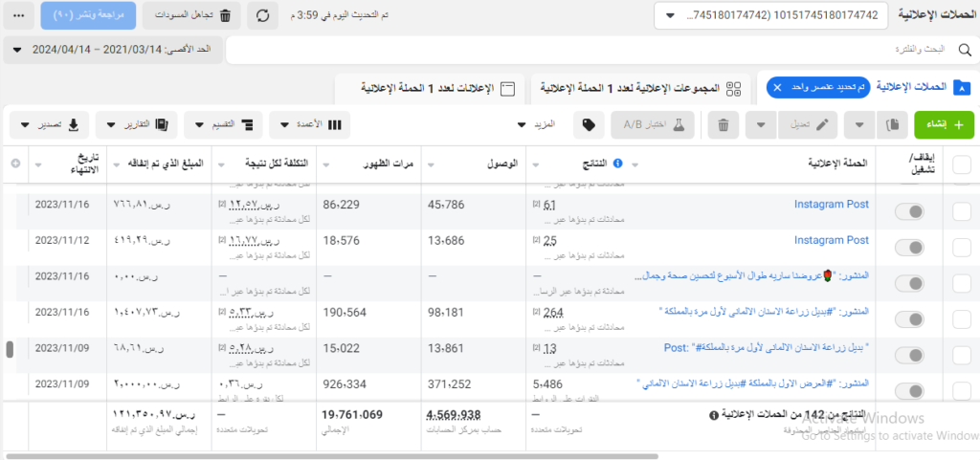Click اختبار A/B button
Viewport: 980px width, 460px height.
tap(653, 125)
